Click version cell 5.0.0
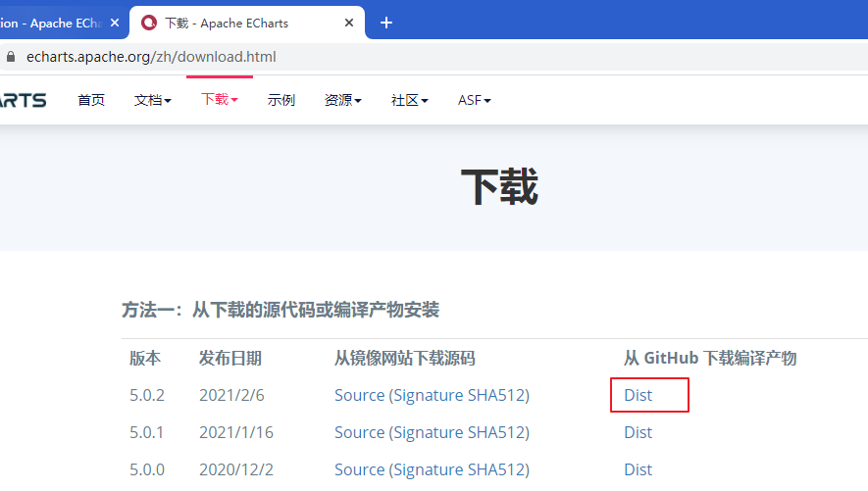The width and height of the screenshot is (868, 491). (x=147, y=469)
